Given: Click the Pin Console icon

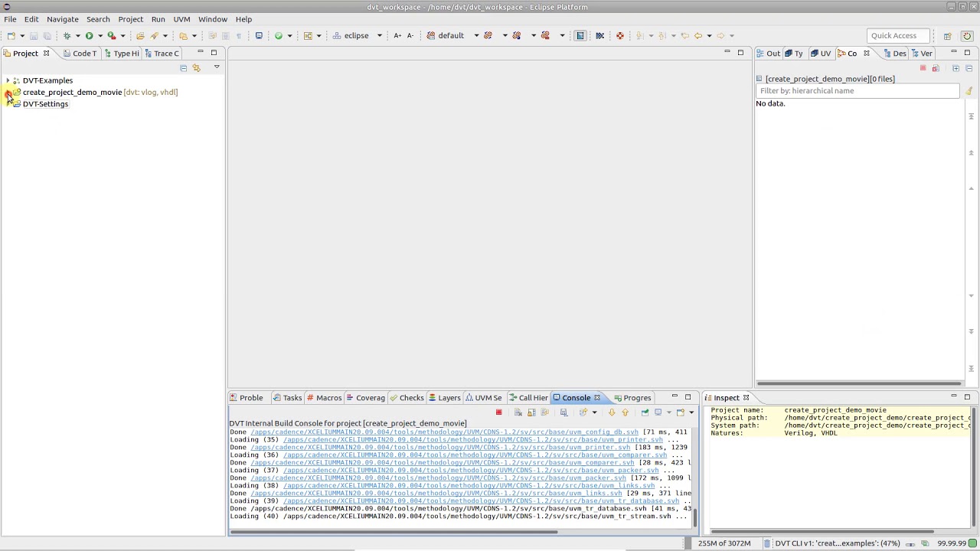Looking at the screenshot, I should coord(645,412).
